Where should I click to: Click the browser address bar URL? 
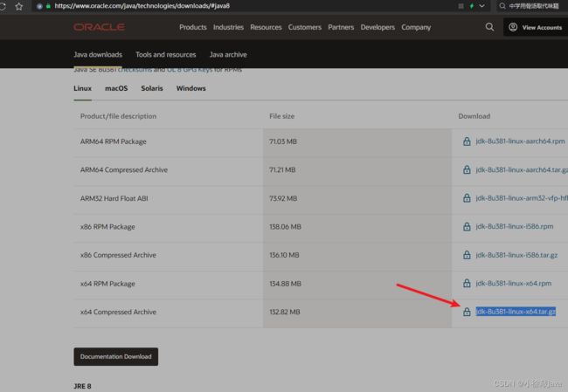point(142,6)
